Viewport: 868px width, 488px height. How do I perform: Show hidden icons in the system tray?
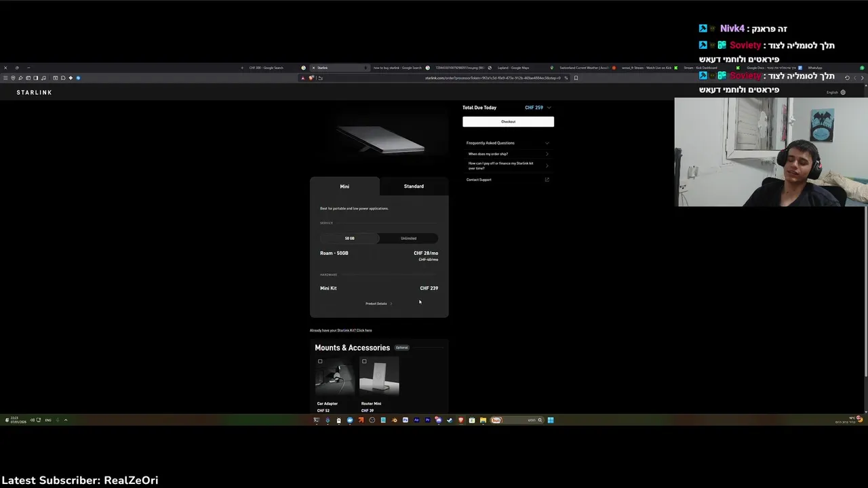point(66,420)
